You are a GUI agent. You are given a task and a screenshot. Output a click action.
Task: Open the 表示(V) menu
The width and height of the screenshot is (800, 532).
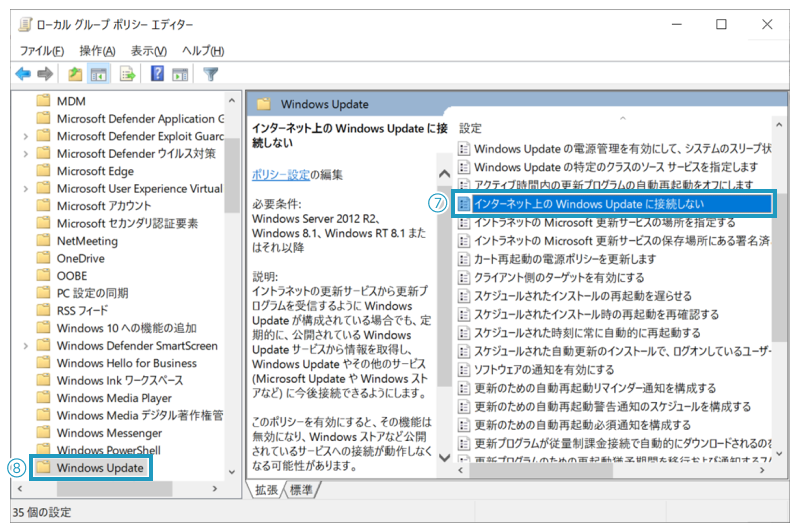coord(149,51)
